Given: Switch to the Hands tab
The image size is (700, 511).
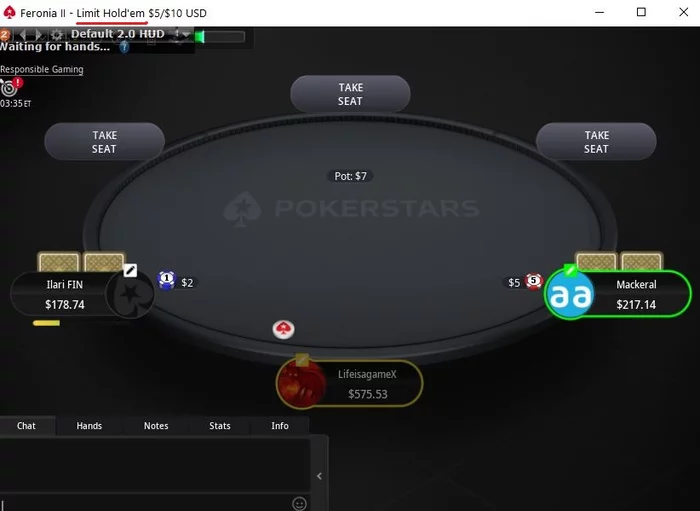Looking at the screenshot, I should [89, 426].
